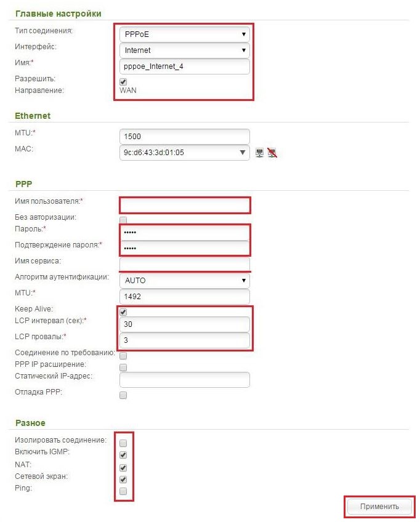This screenshot has height=522, width=420.
Task: Click the clone MAC address icon
Action: [x=259, y=153]
